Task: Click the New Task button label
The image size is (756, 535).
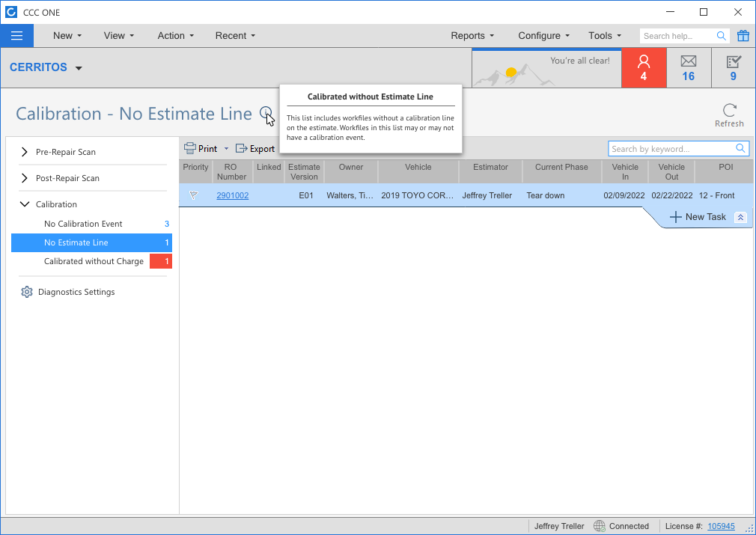Action: (x=705, y=217)
